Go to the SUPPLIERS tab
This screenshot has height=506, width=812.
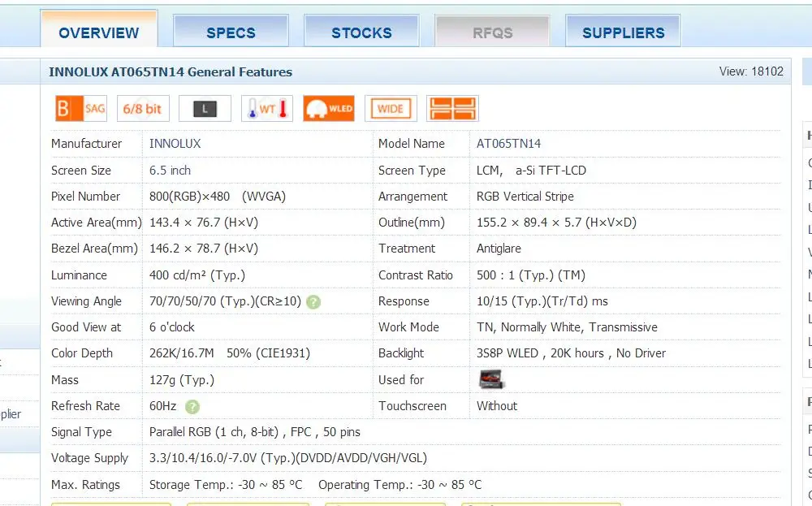pyautogui.click(x=623, y=32)
